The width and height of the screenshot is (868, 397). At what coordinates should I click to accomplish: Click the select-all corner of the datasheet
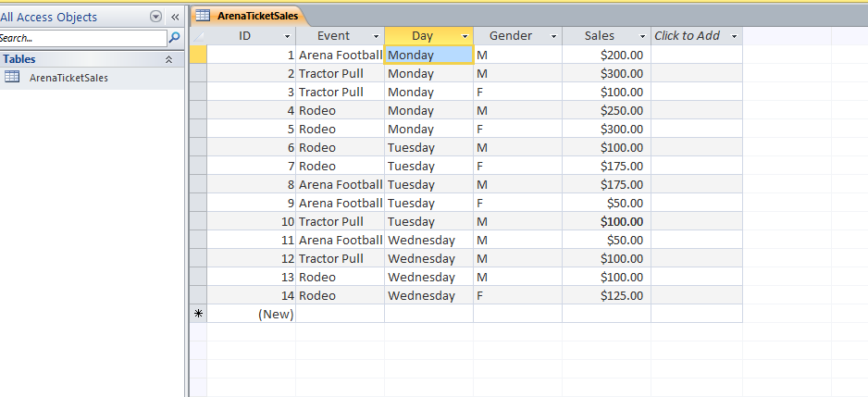click(198, 36)
